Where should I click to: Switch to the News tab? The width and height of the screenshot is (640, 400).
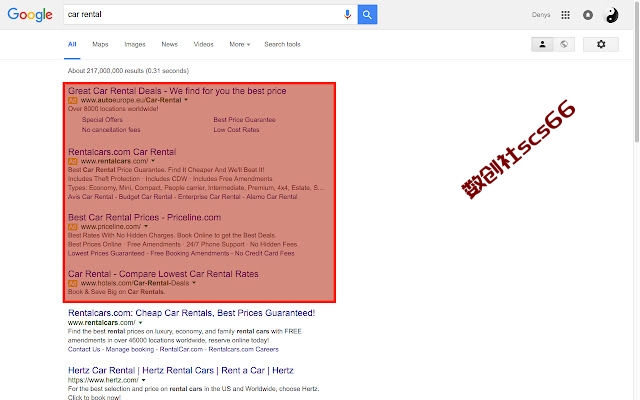[169, 44]
